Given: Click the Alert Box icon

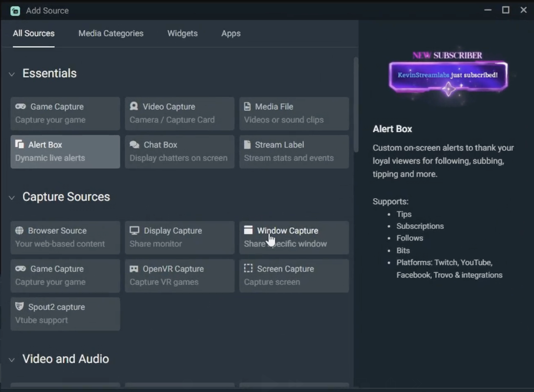Looking at the screenshot, I should (19, 144).
